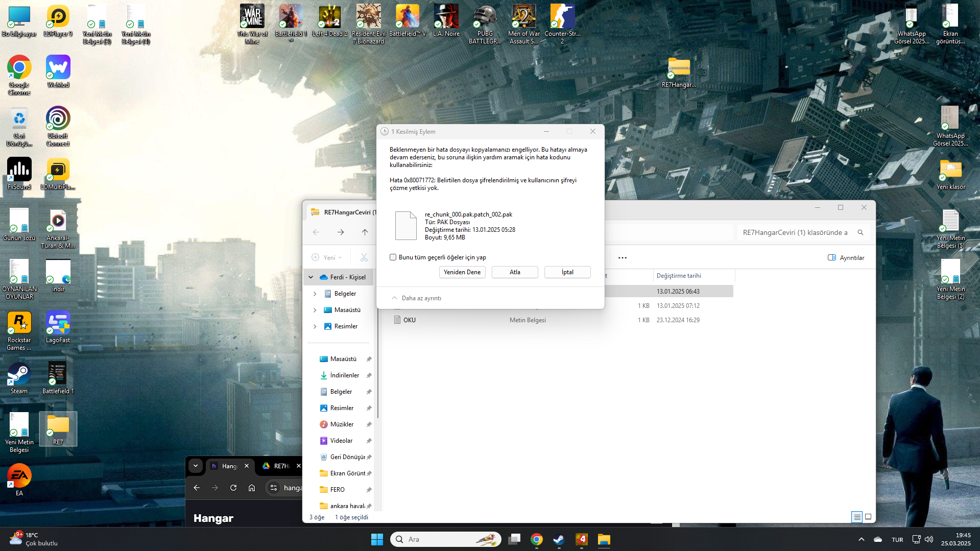The image size is (980, 551).
Task: Click the Chrome icon in the taskbar
Action: 536,539
